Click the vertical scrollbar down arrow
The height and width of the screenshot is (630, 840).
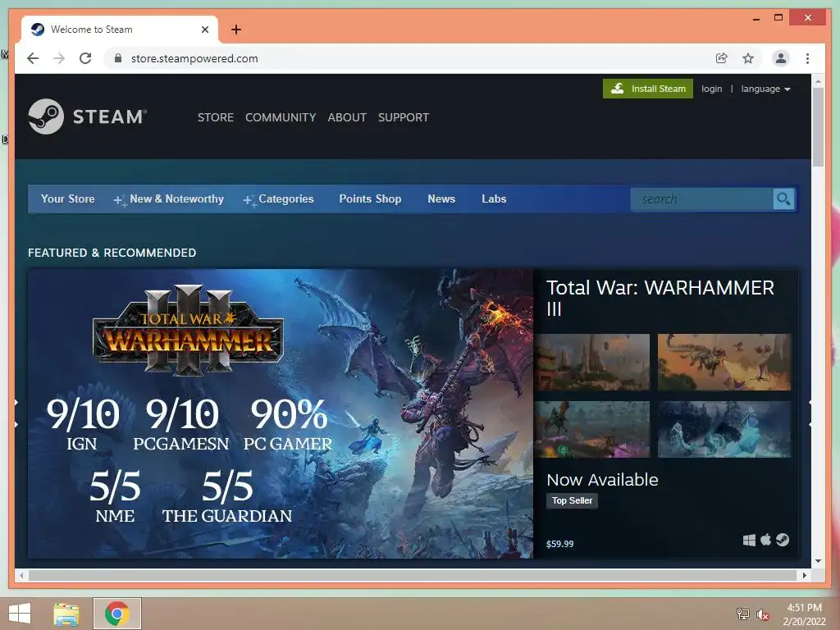[818, 561]
